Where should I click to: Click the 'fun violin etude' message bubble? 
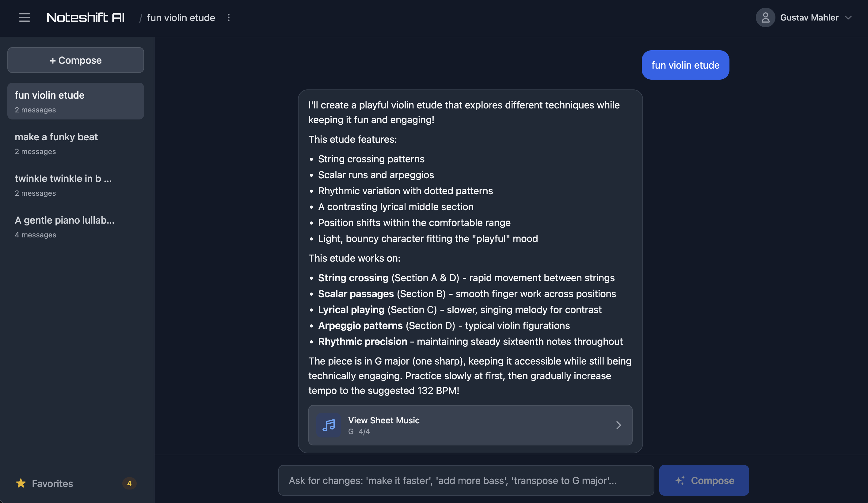coord(685,65)
